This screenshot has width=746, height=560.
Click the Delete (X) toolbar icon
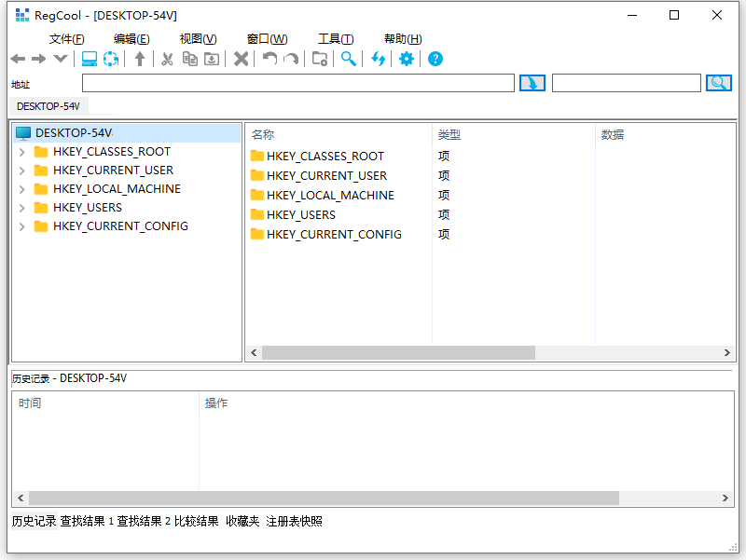click(242, 59)
